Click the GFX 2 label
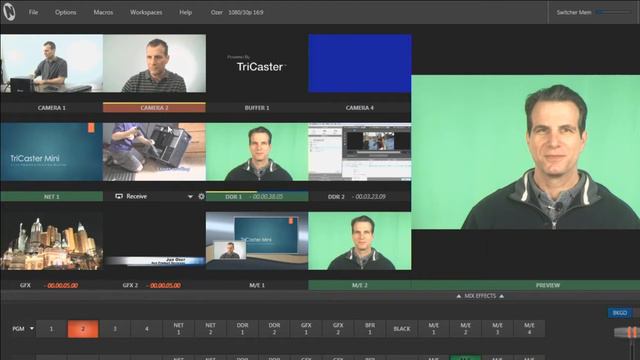 [130, 285]
